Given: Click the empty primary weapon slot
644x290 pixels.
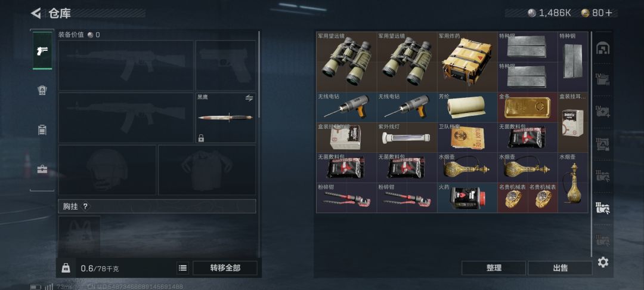Looking at the screenshot, I should (126, 65).
